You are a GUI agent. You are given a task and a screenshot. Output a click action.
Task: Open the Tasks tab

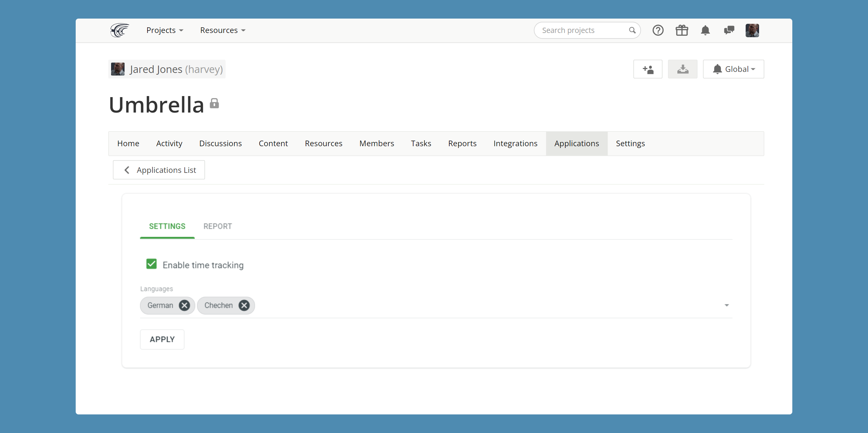[421, 143]
